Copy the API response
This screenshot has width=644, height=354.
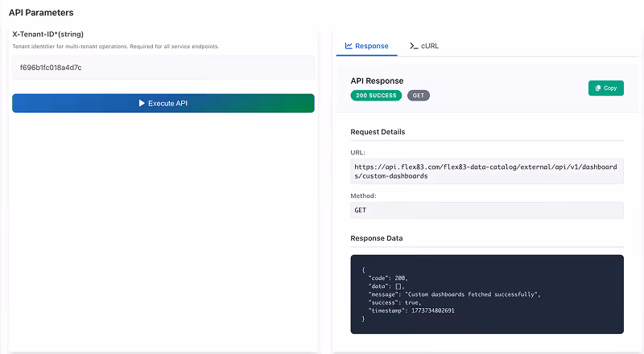606,88
